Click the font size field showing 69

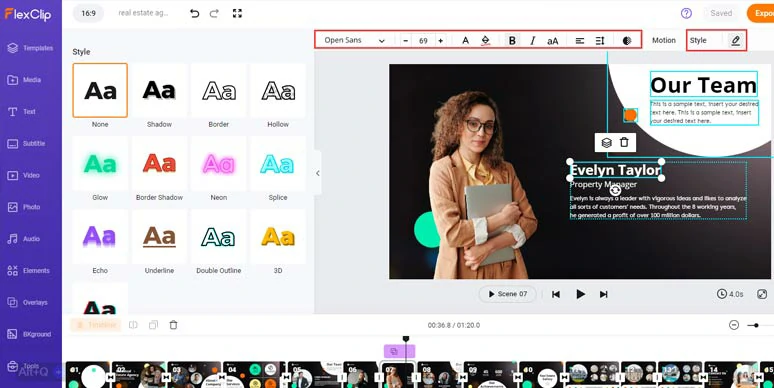[x=423, y=41]
